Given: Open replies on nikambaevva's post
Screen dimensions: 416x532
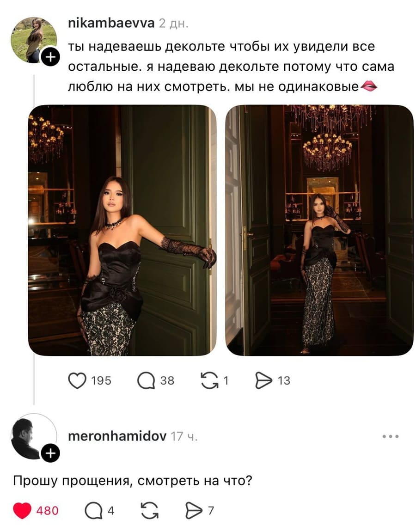Looking at the screenshot, I should coord(146,381).
